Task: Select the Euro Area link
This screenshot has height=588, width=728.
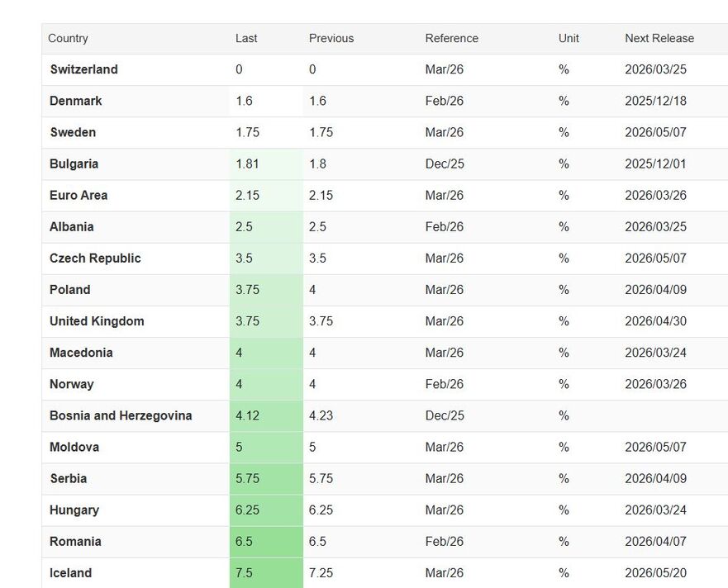Action: tap(79, 196)
